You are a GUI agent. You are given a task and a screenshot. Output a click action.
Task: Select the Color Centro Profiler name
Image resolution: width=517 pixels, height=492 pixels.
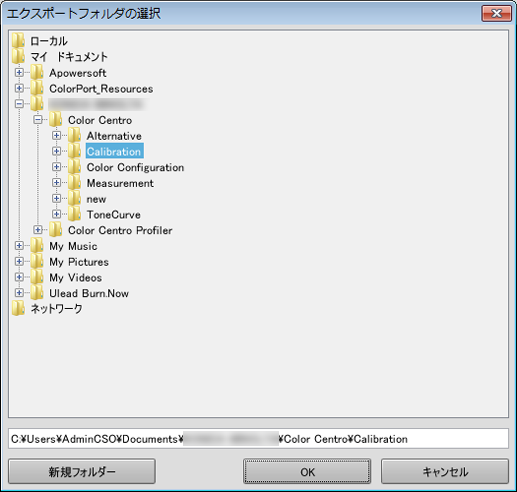coord(120,230)
